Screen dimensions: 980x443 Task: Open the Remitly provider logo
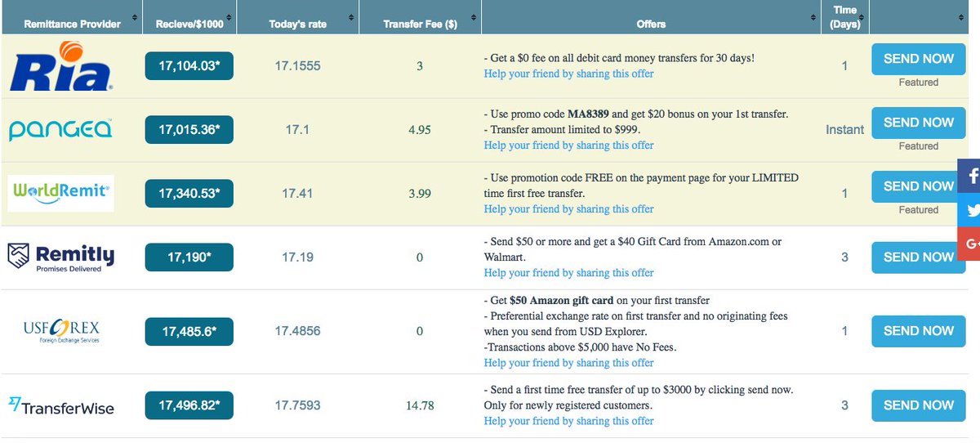(61, 257)
